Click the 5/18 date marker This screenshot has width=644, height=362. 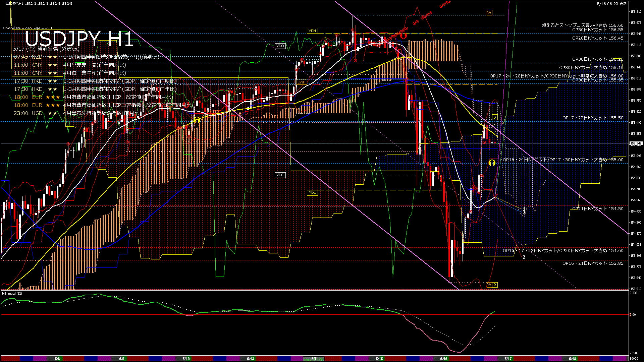click(x=573, y=359)
